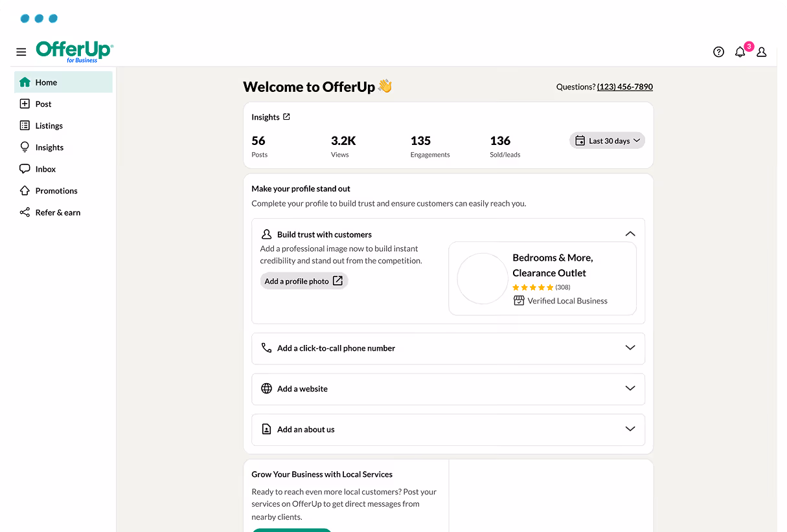Expand the Add a website section
Screen dimensions: 787x532
[448, 389]
